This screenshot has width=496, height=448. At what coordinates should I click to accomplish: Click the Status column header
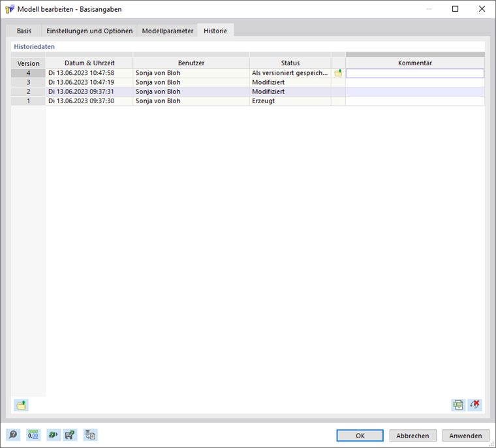coord(290,63)
